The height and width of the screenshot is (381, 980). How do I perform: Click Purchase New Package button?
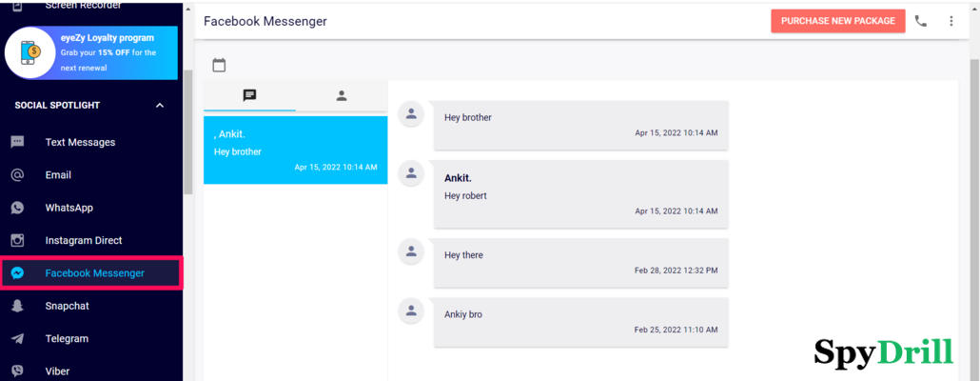[x=837, y=21]
